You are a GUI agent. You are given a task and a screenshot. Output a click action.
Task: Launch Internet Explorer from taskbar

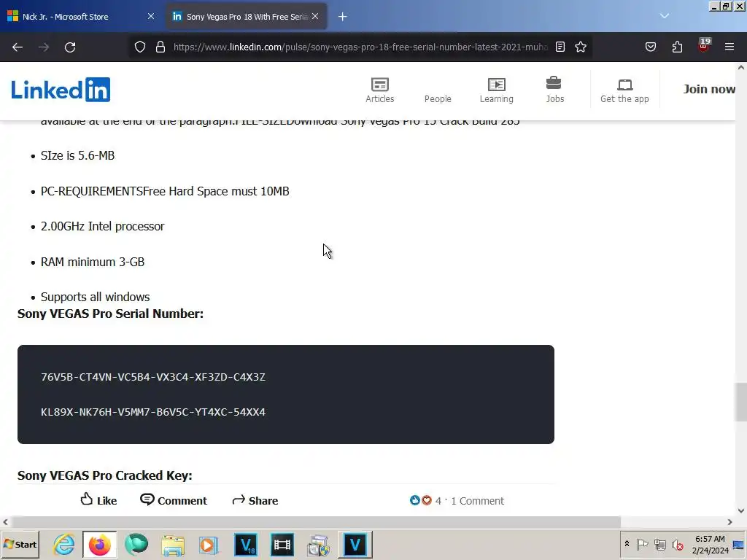coord(63,544)
